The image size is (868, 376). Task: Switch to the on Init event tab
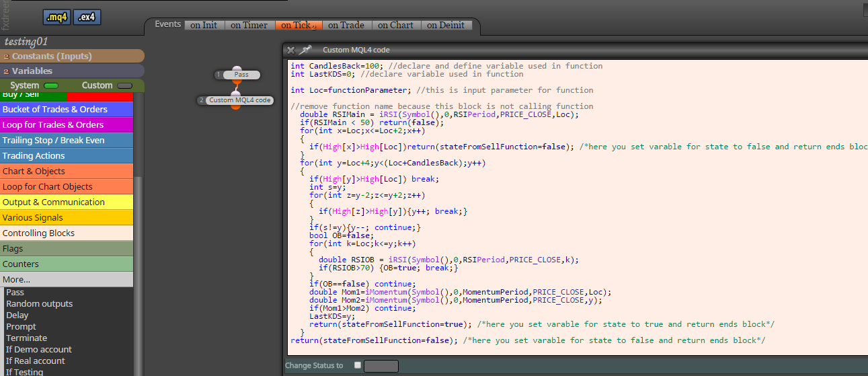pos(204,25)
